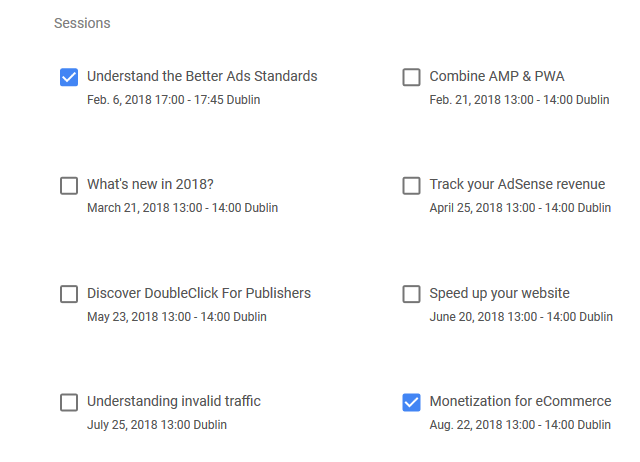Enable the Track your AdSense revenue checkbox
640x462 pixels.
point(411,185)
